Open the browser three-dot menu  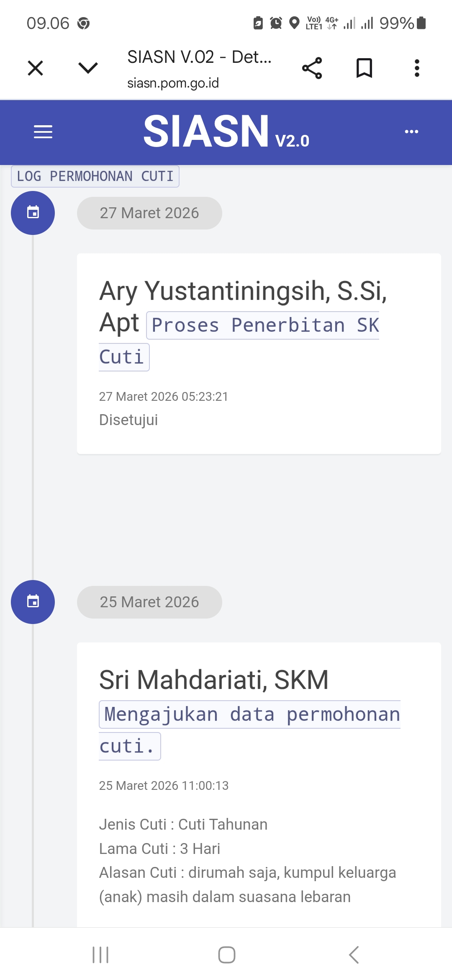417,68
